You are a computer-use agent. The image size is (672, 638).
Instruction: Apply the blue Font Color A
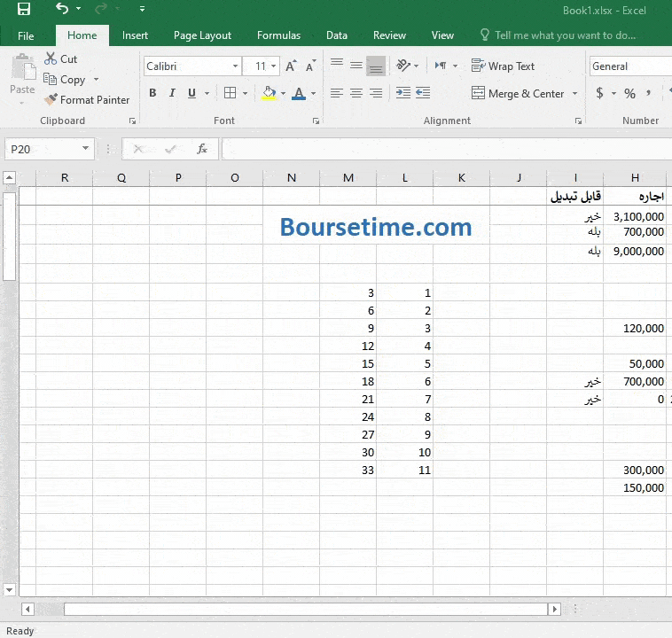click(299, 93)
